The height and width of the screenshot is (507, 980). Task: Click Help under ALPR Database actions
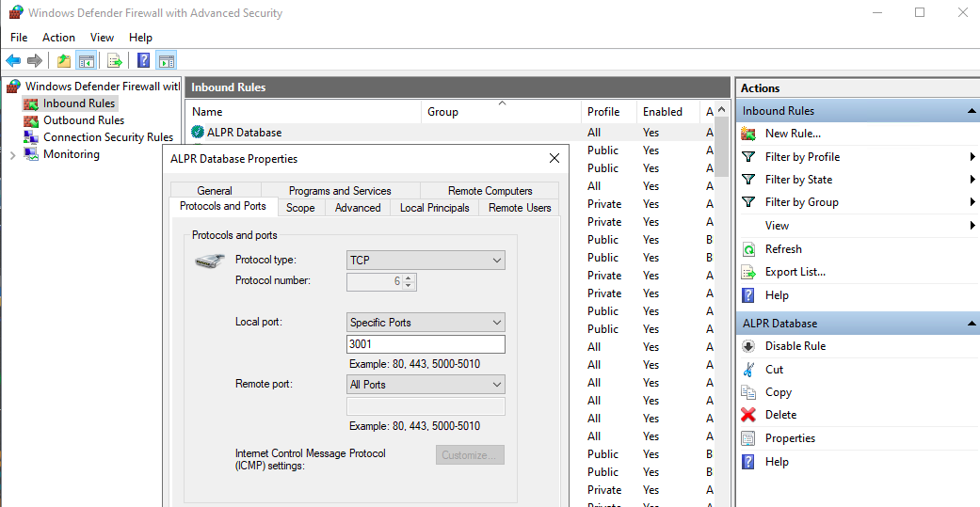(x=777, y=462)
